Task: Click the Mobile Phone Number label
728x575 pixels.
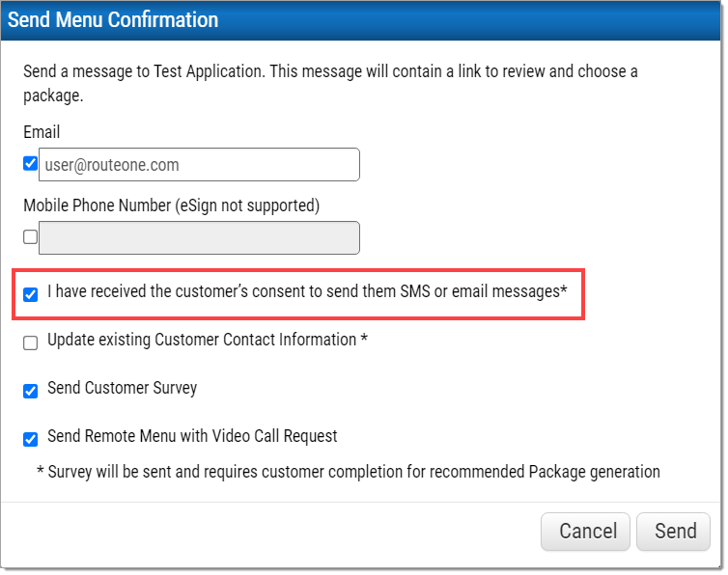Action: pos(171,205)
